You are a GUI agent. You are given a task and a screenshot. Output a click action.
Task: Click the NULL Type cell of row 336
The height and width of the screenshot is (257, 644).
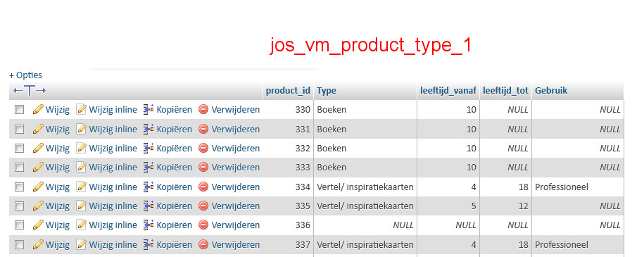pyautogui.click(x=365, y=225)
